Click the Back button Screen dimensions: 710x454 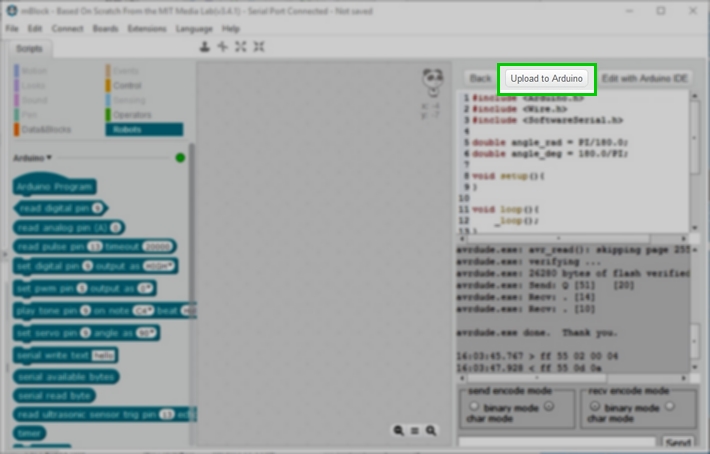[480, 78]
